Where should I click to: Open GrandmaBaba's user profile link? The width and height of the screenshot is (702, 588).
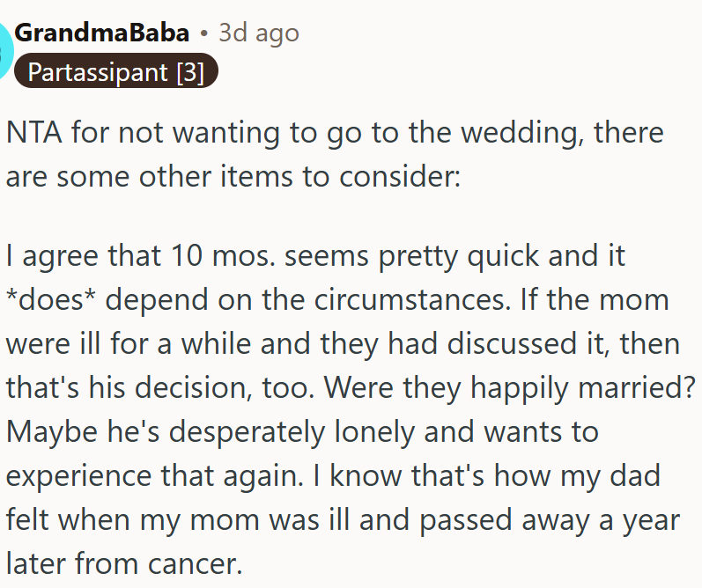[102, 33]
